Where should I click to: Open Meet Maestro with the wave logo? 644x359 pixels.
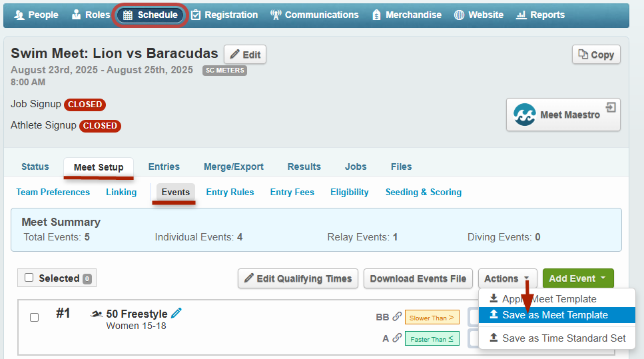(563, 115)
